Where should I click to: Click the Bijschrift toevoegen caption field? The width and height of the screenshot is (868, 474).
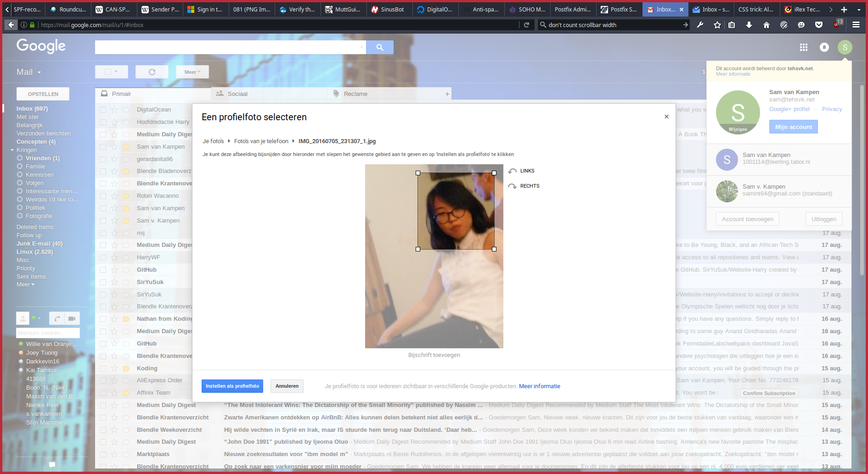(x=434, y=355)
